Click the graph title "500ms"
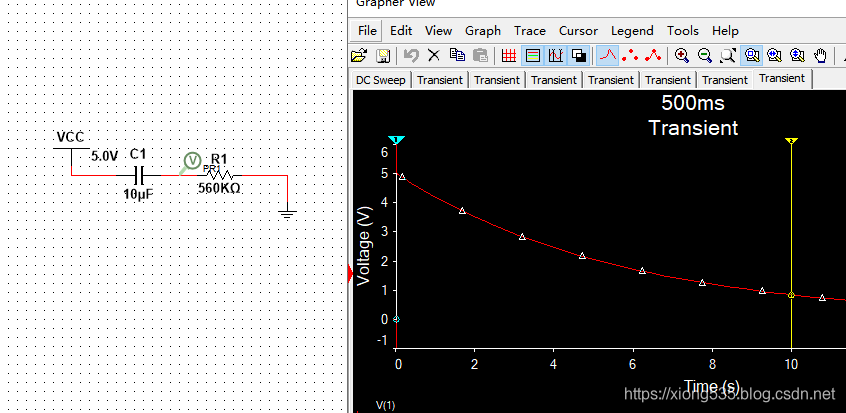Viewport: 846px width, 413px height. [693, 103]
